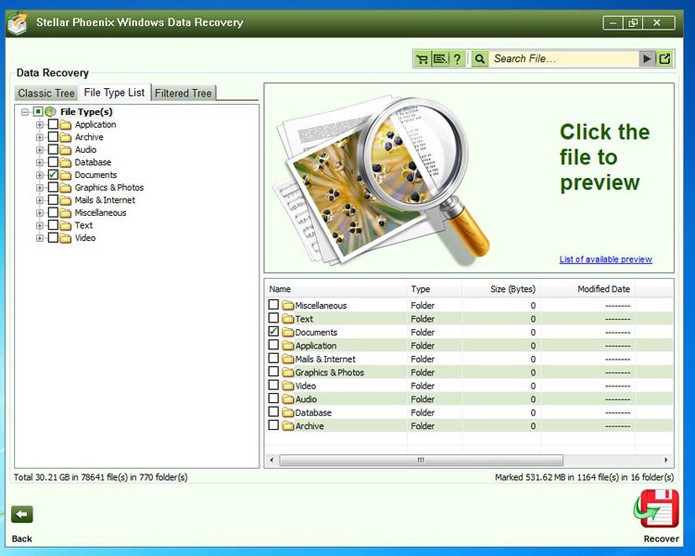
Task: Click the file list scroll left arrow
Action: click(x=271, y=460)
